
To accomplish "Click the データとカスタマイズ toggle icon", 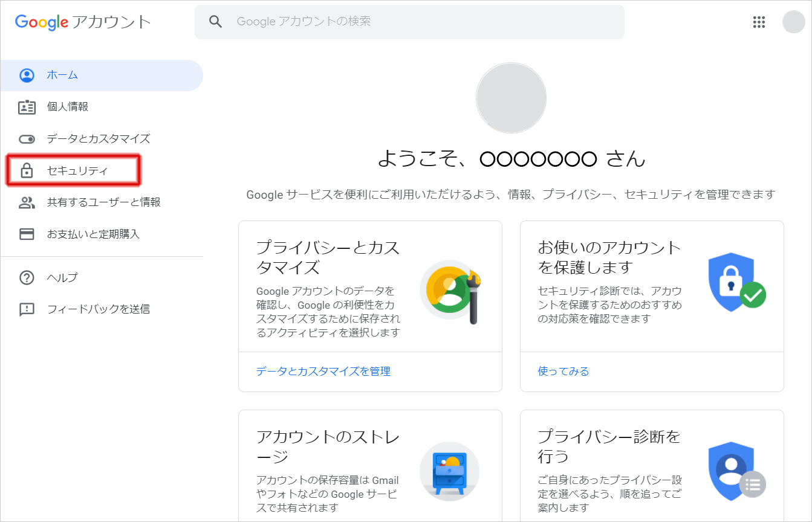I will click(x=27, y=139).
